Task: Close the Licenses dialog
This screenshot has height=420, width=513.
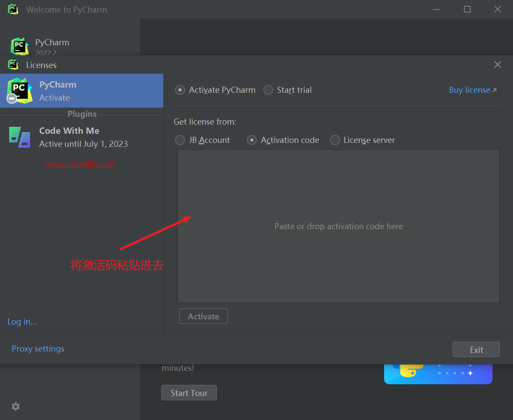Action: point(498,64)
